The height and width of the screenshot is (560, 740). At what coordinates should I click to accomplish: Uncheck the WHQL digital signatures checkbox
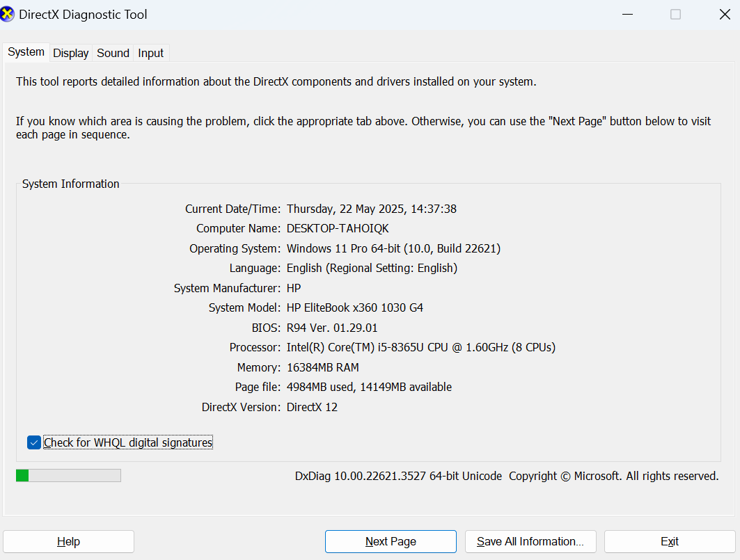tap(34, 442)
